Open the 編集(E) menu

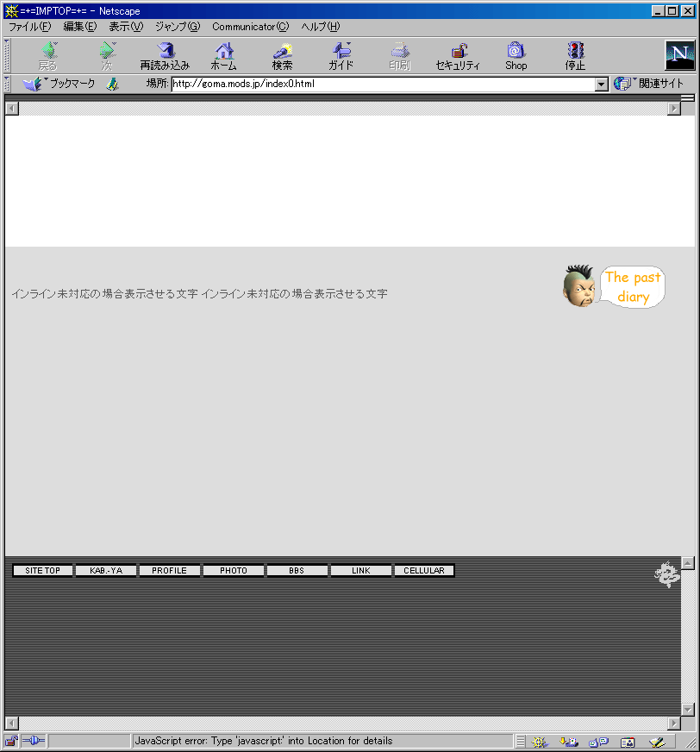(x=80, y=27)
